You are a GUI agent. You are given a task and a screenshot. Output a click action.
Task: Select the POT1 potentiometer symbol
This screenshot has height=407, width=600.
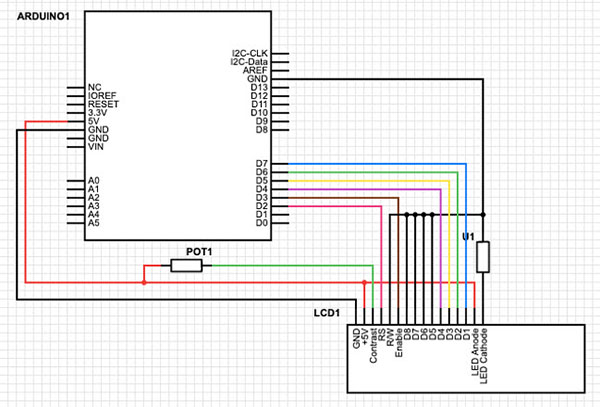[x=186, y=265]
